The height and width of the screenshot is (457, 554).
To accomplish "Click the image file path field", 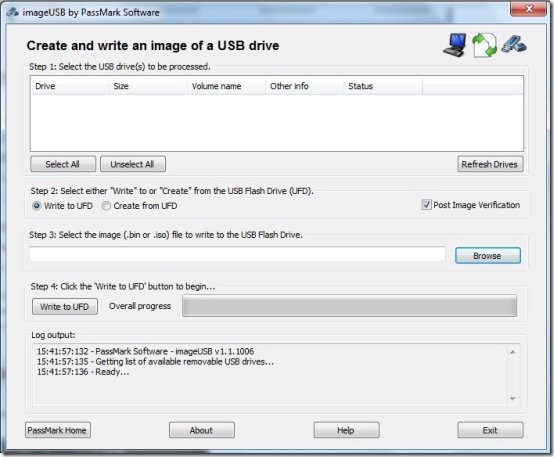I will tap(237, 254).
